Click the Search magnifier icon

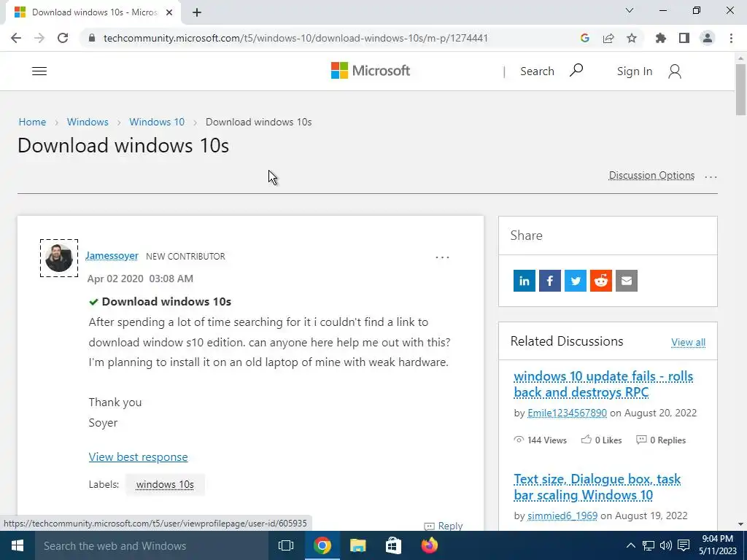pos(576,71)
